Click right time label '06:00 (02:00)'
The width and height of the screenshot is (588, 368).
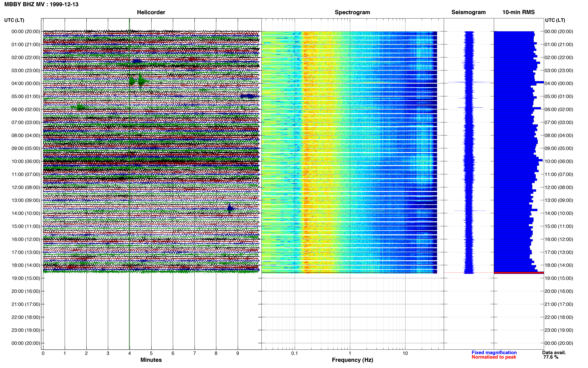coord(559,109)
